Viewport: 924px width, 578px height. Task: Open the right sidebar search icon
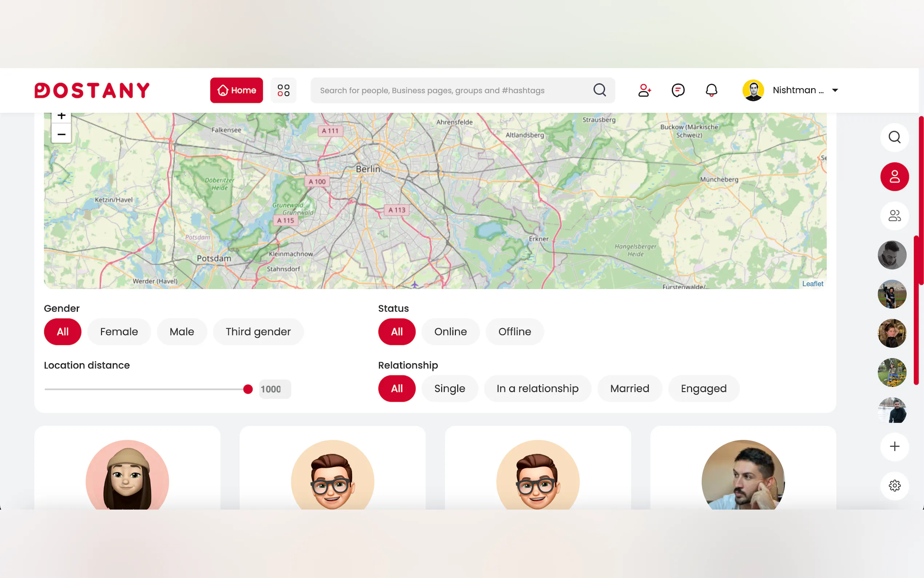[x=894, y=137]
